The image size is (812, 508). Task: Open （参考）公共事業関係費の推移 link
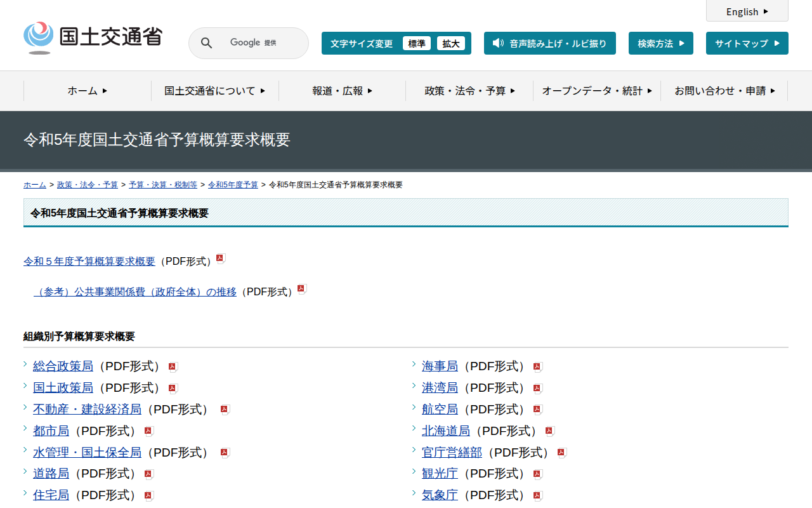click(x=135, y=292)
